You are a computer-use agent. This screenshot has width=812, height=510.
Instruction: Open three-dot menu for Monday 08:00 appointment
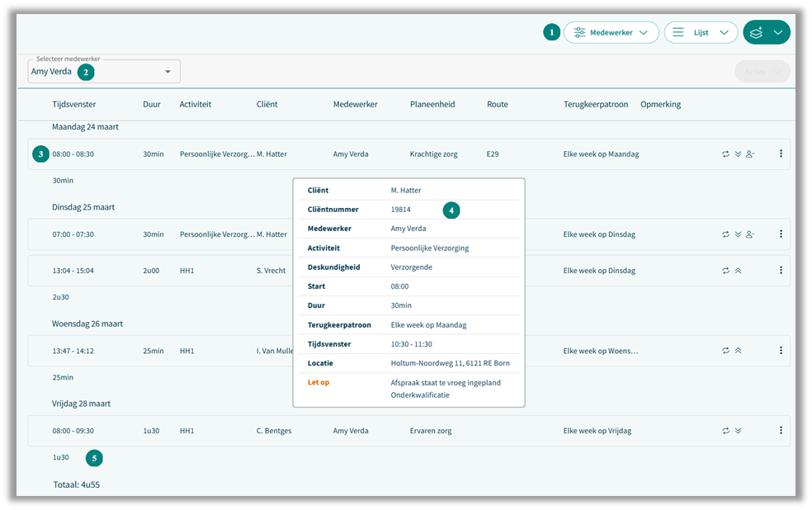point(781,153)
